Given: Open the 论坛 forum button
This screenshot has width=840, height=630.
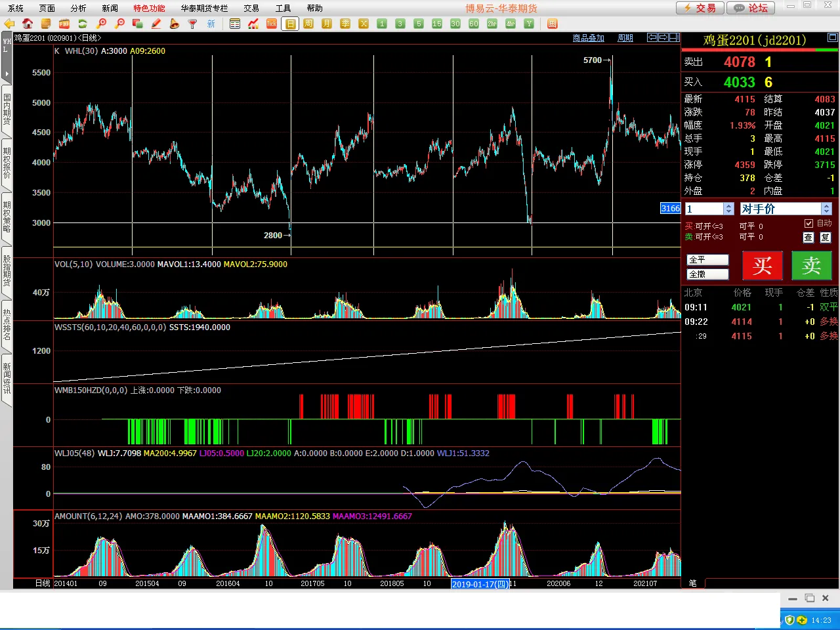Looking at the screenshot, I should (751, 8).
